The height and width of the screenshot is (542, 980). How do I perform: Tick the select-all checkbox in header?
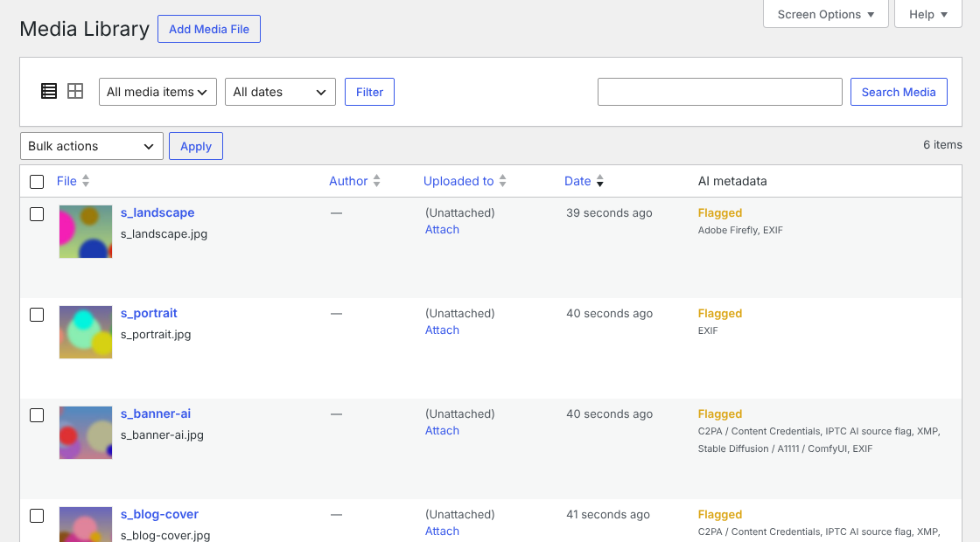tap(37, 182)
